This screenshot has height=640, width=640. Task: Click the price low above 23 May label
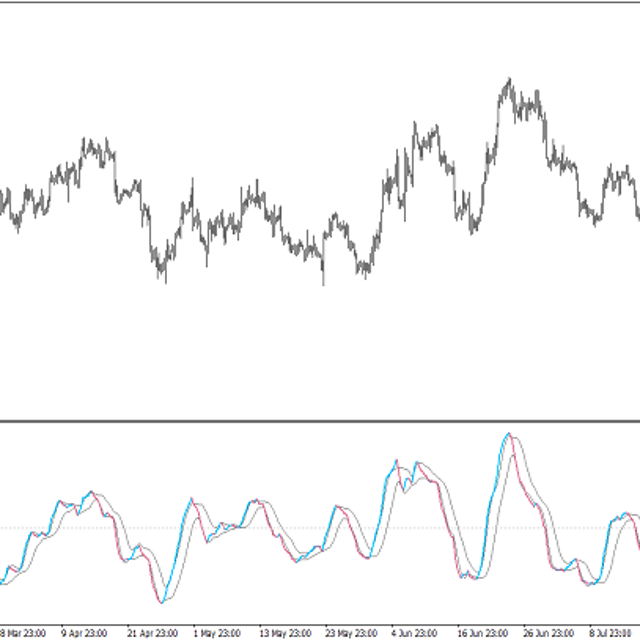pos(323,283)
